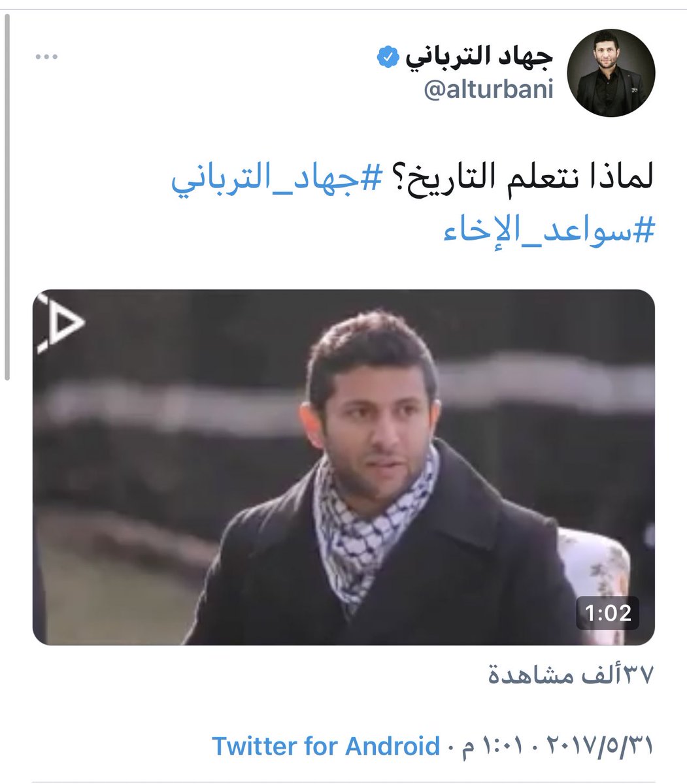Click the profile avatar of جهاد الترباني

(612, 73)
